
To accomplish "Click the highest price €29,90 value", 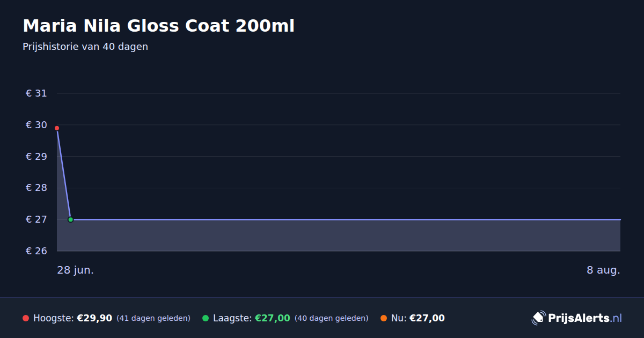I will [x=94, y=318].
